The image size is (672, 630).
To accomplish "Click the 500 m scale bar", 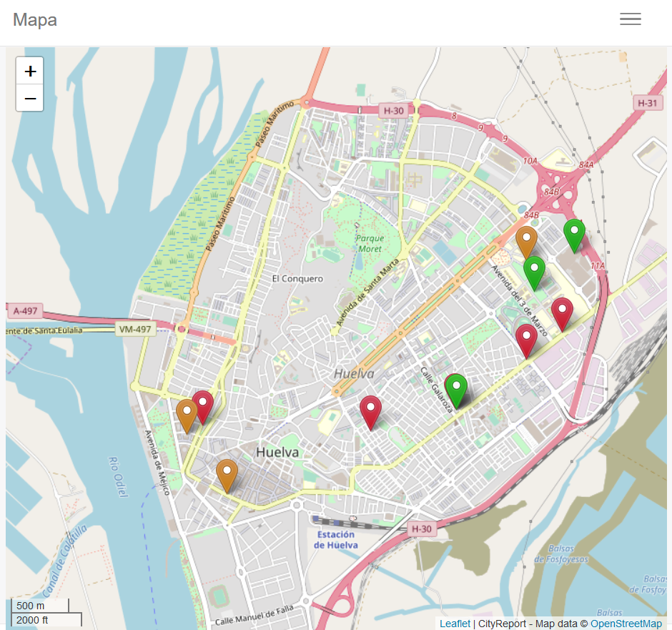I will pyautogui.click(x=39, y=606).
